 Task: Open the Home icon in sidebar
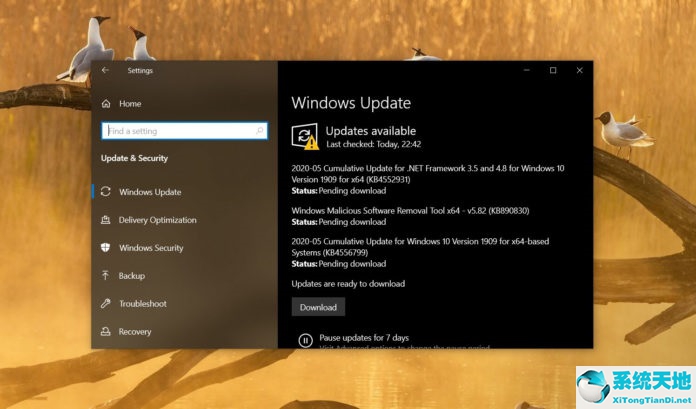point(106,103)
